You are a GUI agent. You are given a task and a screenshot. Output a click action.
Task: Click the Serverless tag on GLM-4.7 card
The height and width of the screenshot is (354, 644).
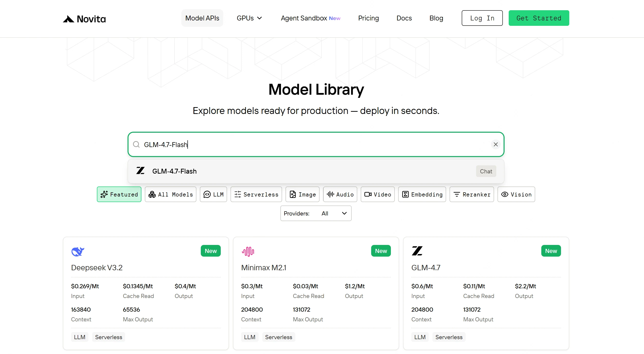click(x=449, y=337)
